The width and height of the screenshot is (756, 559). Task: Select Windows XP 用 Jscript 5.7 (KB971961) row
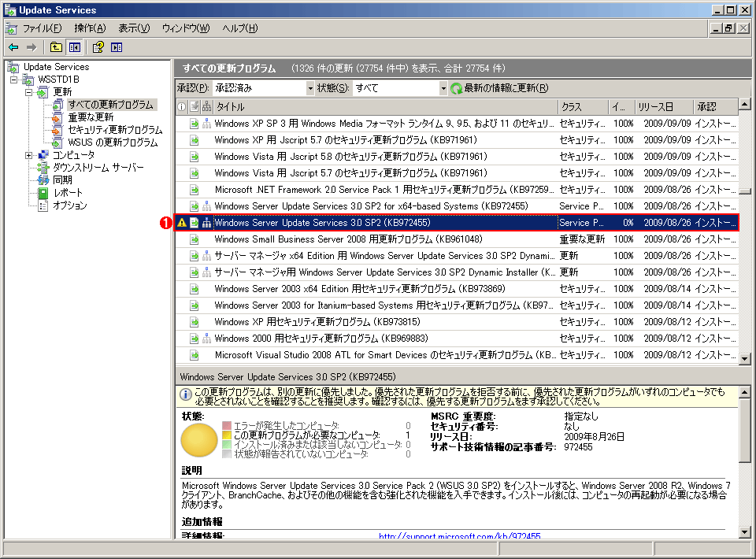pos(457,140)
